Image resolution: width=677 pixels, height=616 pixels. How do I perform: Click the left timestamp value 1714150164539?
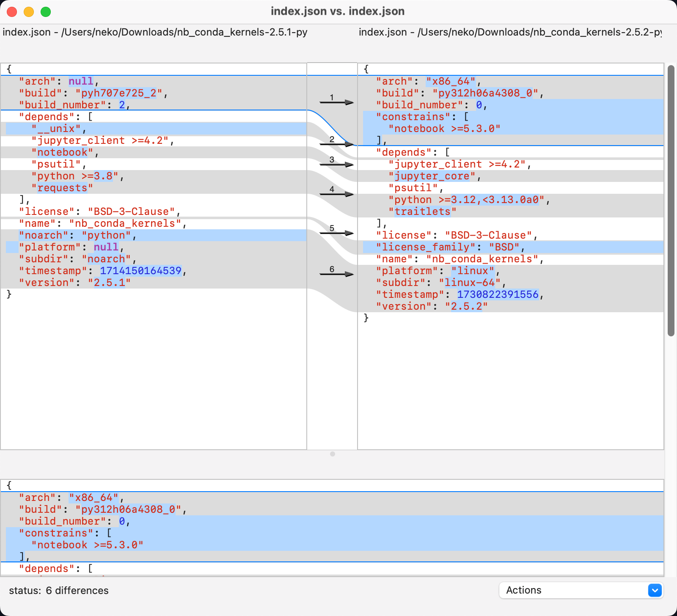point(140,271)
